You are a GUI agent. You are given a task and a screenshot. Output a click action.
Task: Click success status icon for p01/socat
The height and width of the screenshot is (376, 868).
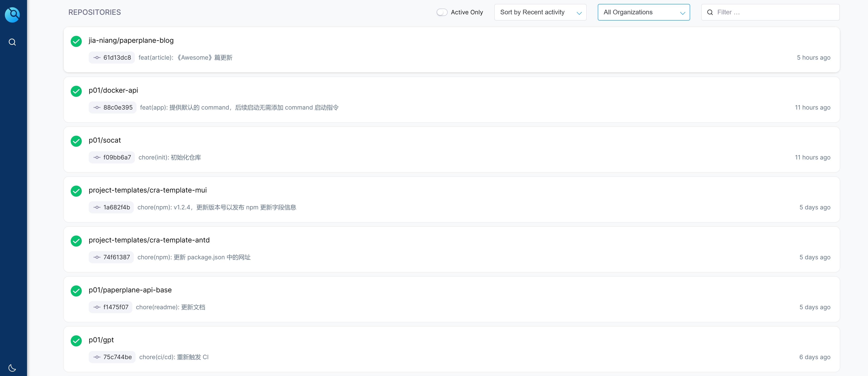coord(76,141)
